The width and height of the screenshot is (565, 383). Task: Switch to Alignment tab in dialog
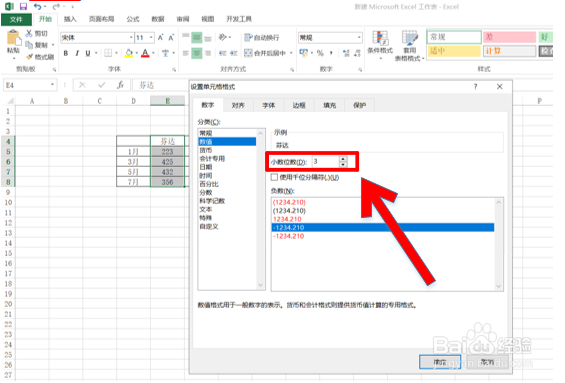(x=238, y=105)
